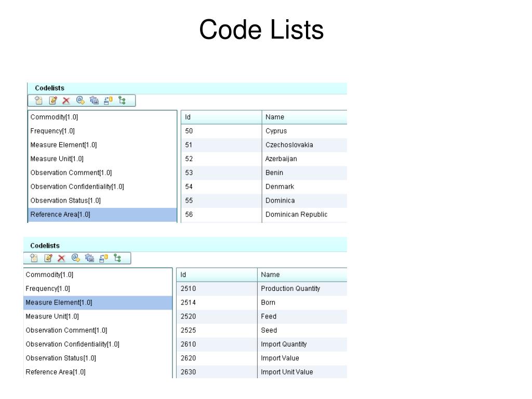532x399 pixels.
Task: Select Measure Unit[1.0] in the upper codelist panel
Action: tap(102, 159)
